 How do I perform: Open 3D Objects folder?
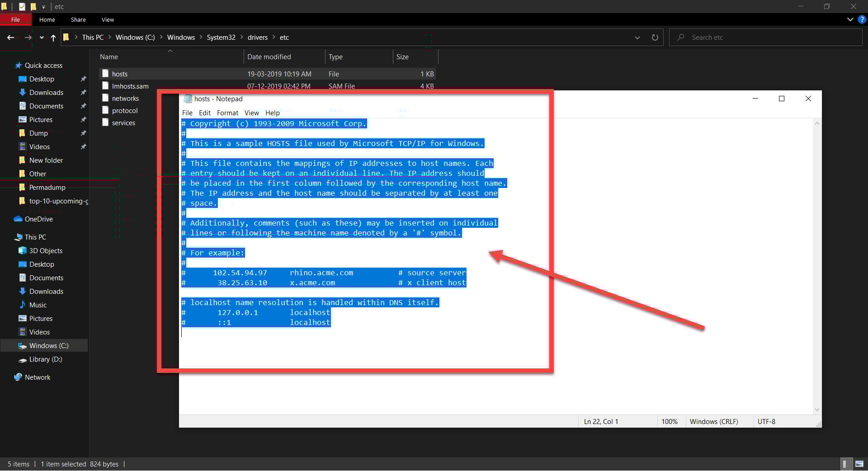coord(46,250)
